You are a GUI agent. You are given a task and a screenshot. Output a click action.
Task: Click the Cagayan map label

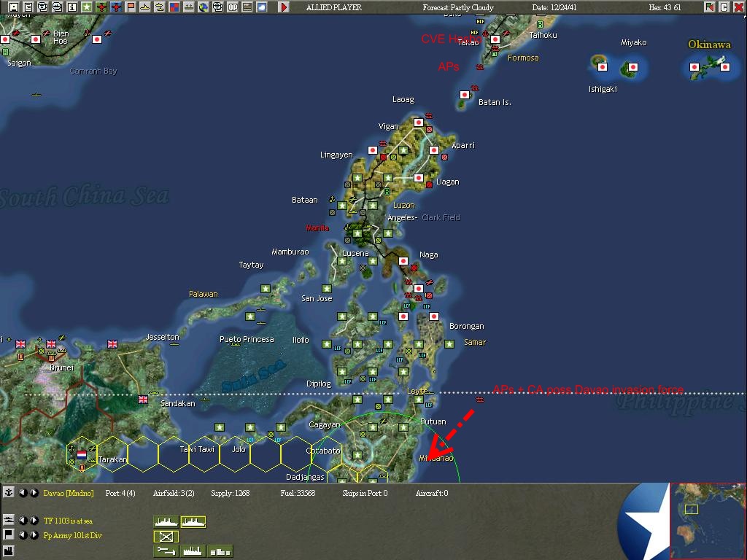coord(325,424)
